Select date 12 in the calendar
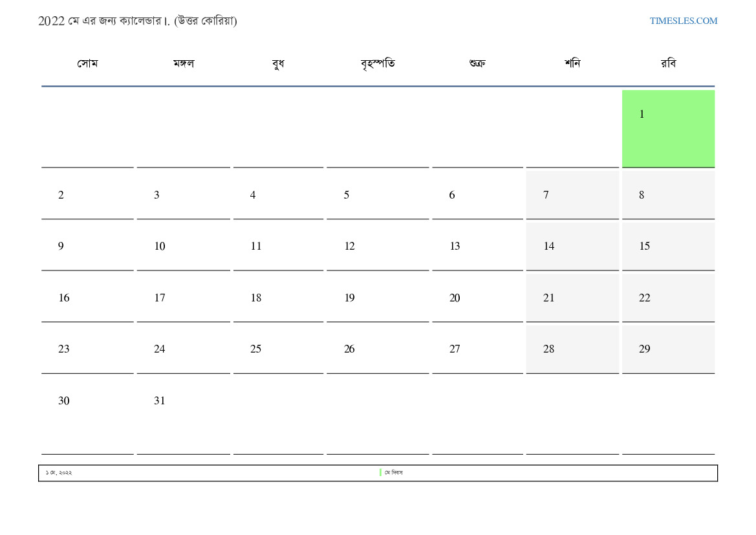 point(378,246)
